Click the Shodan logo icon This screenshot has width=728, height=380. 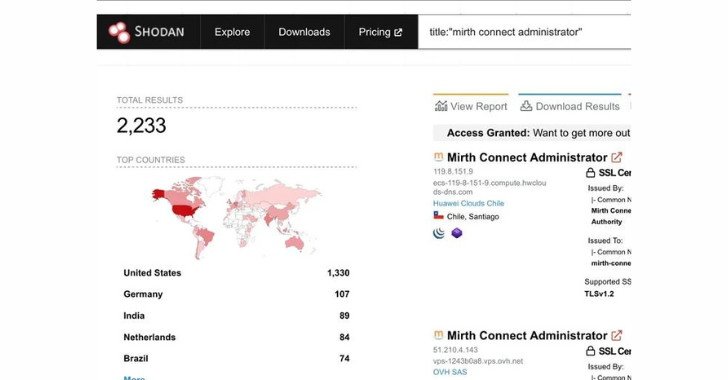[119, 32]
